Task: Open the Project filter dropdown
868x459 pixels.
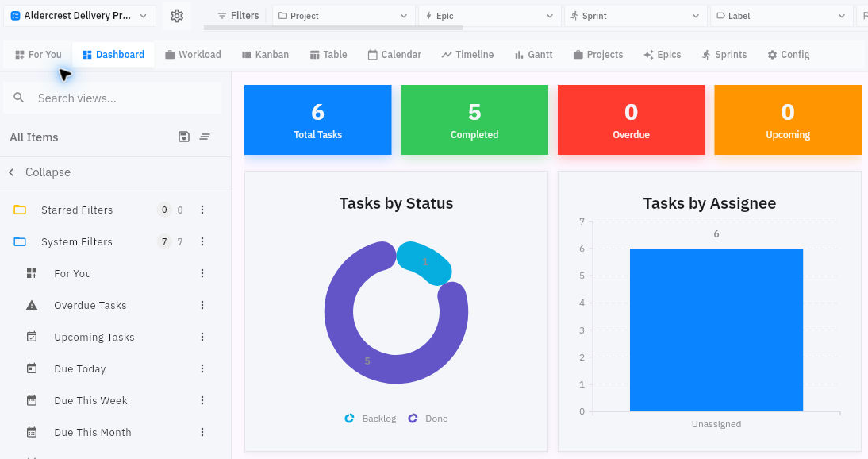Action: click(x=344, y=16)
